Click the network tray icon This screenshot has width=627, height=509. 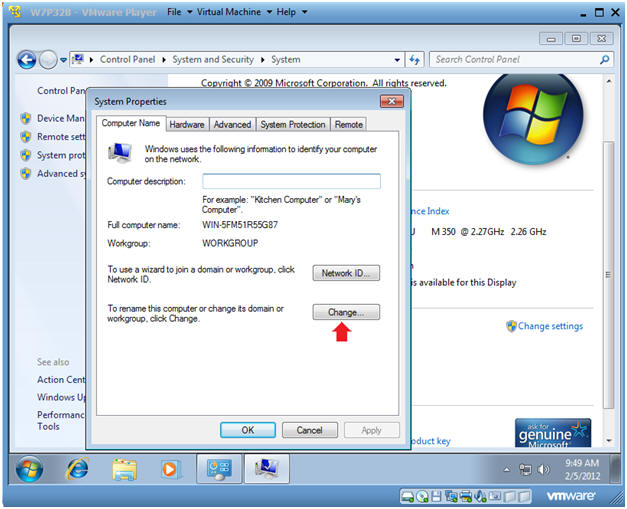(525, 469)
